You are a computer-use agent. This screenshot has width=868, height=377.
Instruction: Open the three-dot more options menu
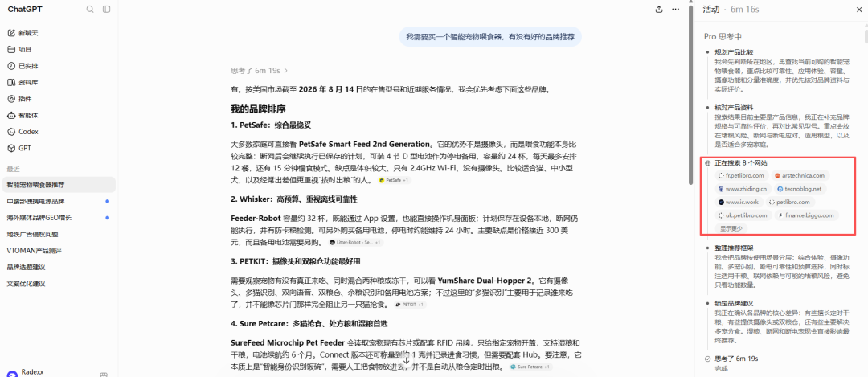pyautogui.click(x=675, y=10)
